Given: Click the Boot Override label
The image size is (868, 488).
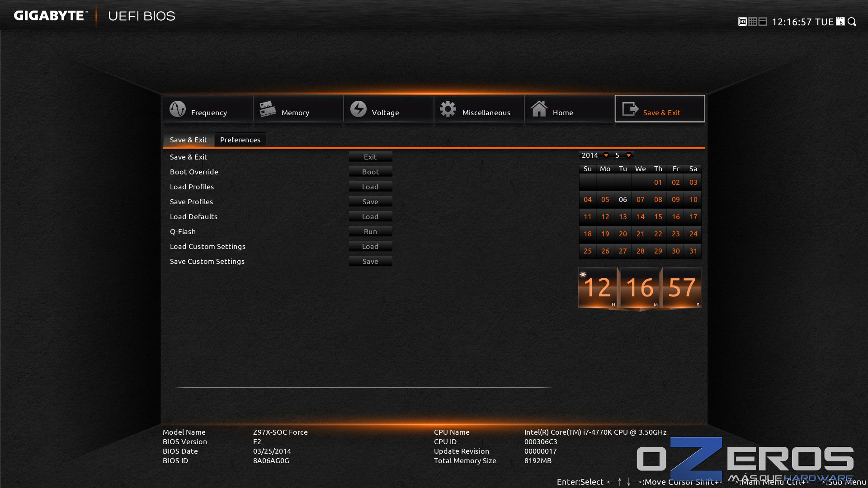Looking at the screenshot, I should 194,172.
